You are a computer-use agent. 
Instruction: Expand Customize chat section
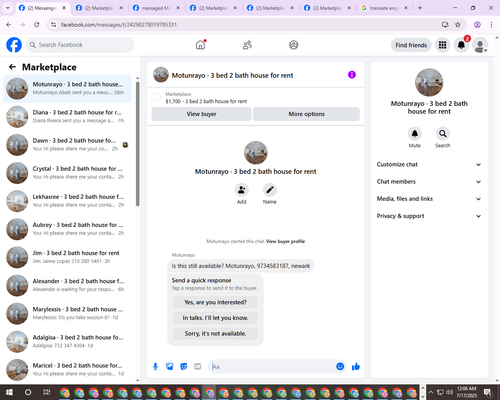coord(429,164)
